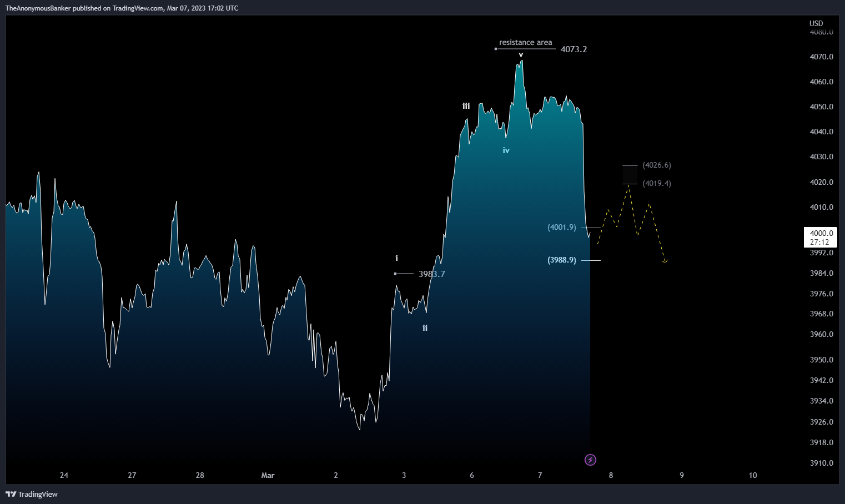
Task: Click the 3983.7 price annotation
Action: tap(432, 274)
